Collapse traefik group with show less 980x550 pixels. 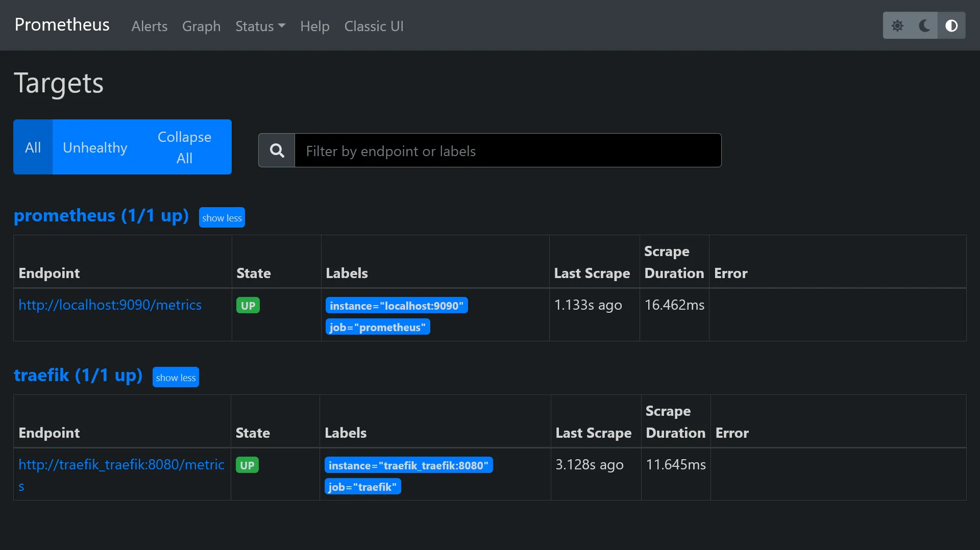pos(176,378)
